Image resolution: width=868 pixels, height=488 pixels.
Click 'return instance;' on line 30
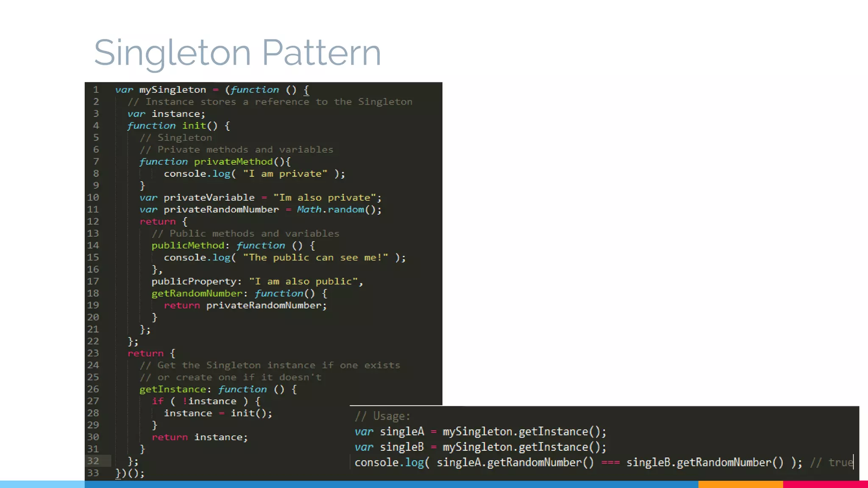pos(200,437)
